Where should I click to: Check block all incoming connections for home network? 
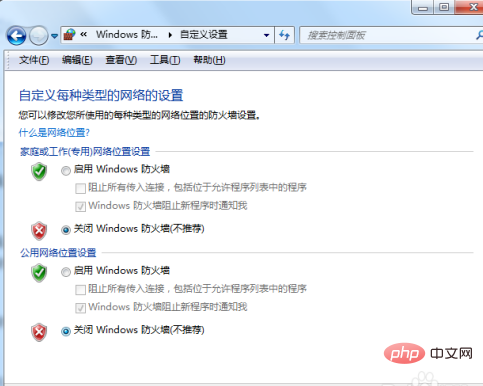(80, 188)
